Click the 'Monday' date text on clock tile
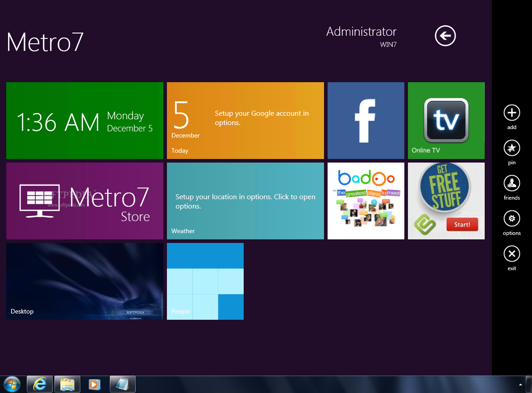The height and width of the screenshot is (393, 532). pyautogui.click(x=125, y=116)
